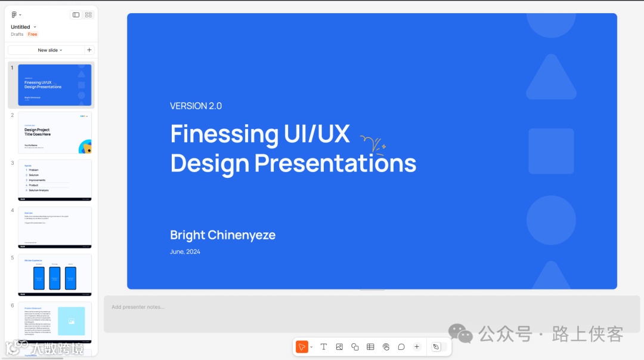Viewport: 644px width, 360px height.
Task: Select slide 3 Agenda thumbnail
Action: tap(55, 180)
